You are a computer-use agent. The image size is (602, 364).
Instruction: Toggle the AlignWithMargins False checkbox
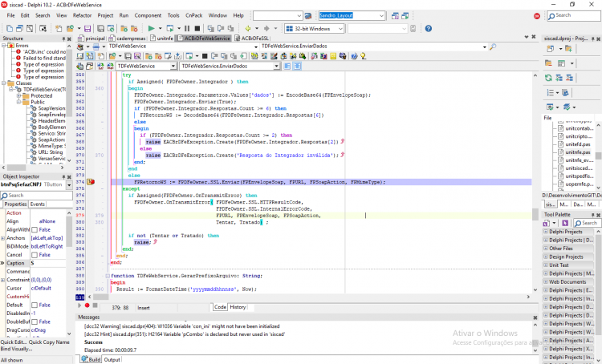[x=35, y=230]
